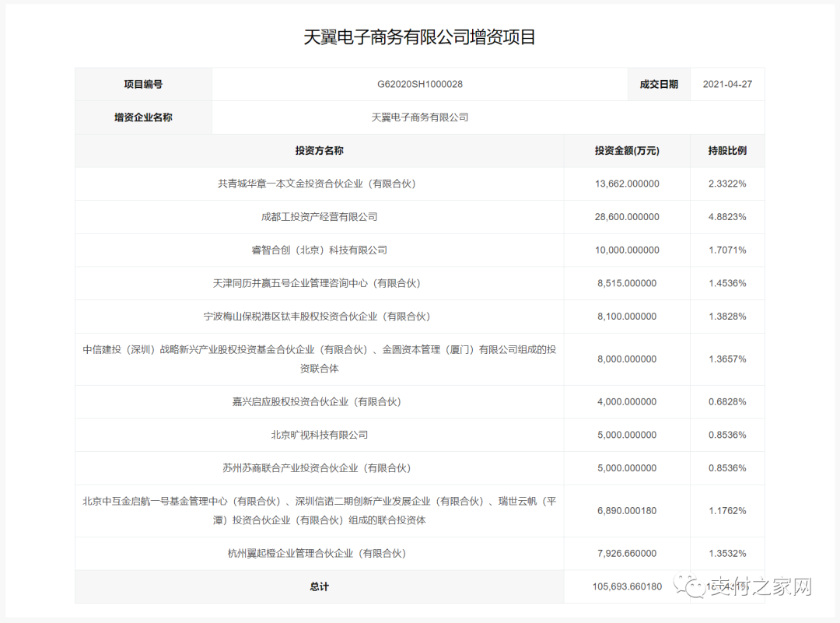This screenshot has height=623, width=840.
Task: Select investor 北京旷视科技有限公司
Action: [x=320, y=435]
